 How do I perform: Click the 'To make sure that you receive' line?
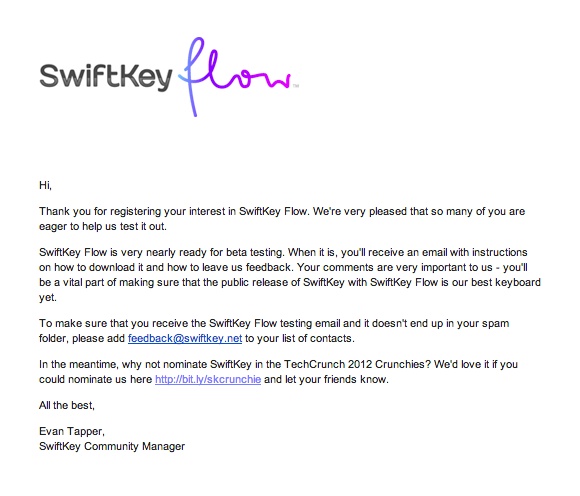(274, 324)
